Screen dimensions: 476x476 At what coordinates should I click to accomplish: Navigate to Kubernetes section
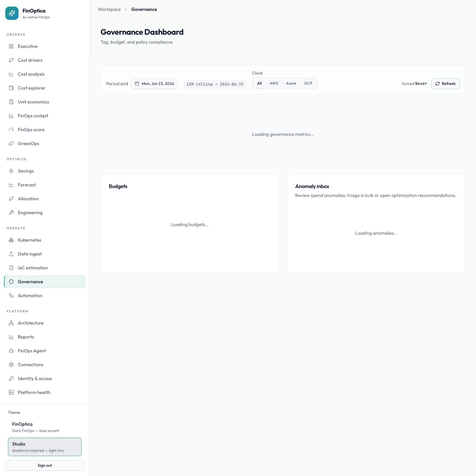[45, 240]
